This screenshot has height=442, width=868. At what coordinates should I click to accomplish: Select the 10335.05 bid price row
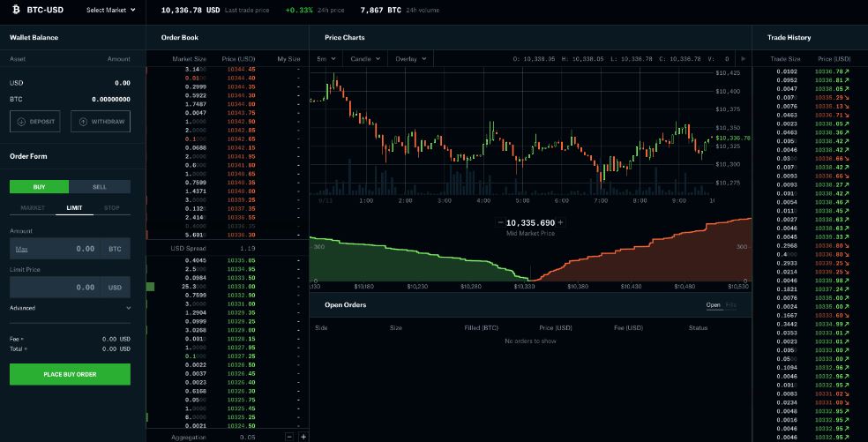pos(228,260)
